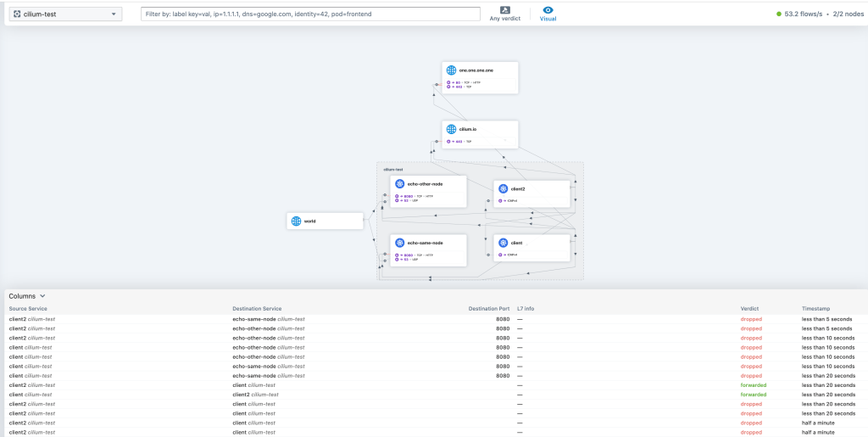Click the globe icon on cilium.io card
The width and height of the screenshot is (868, 437).
click(451, 130)
